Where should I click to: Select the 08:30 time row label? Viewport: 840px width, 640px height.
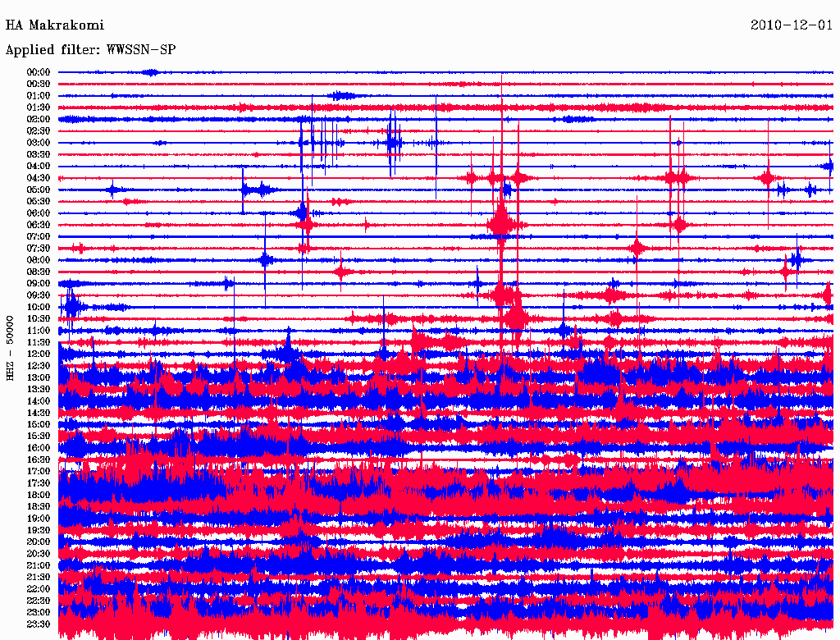(x=39, y=272)
